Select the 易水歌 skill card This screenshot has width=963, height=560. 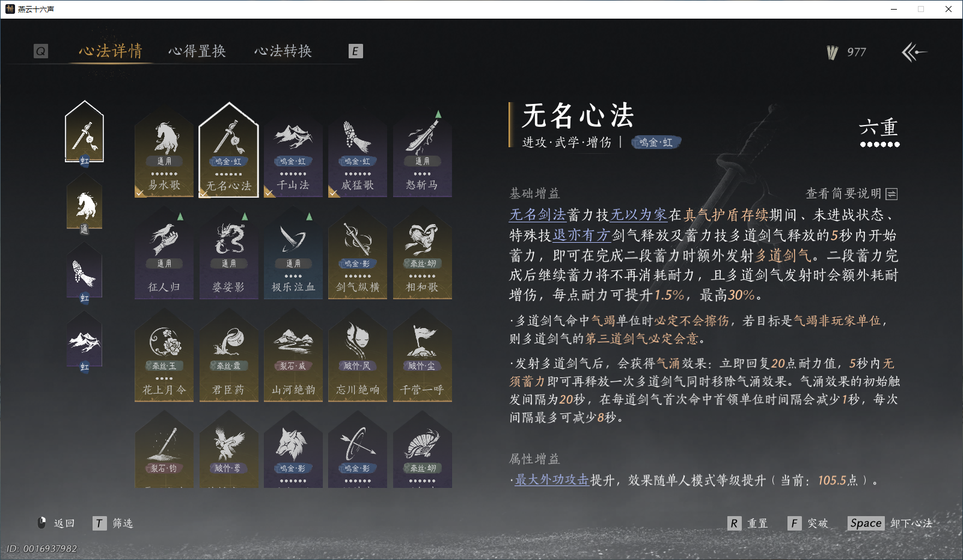point(164,152)
